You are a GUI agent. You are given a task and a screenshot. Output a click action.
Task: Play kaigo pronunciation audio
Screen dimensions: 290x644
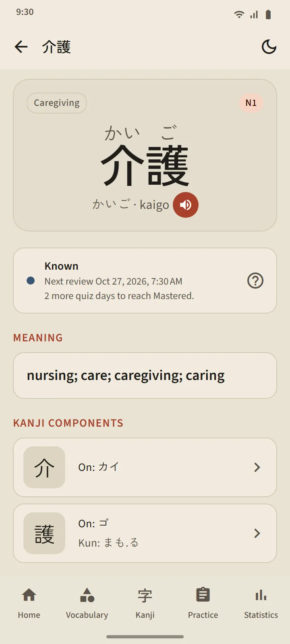click(186, 205)
